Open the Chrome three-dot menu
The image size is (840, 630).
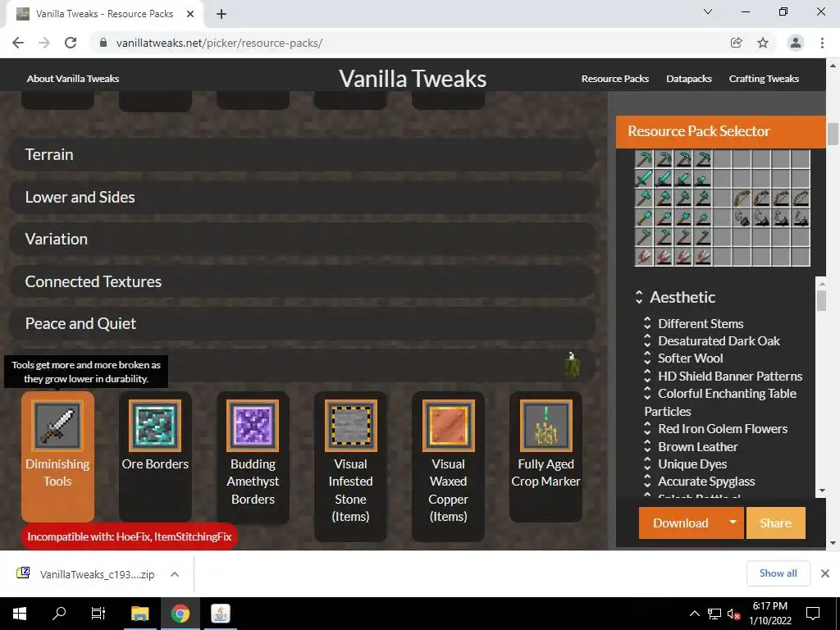click(x=822, y=43)
